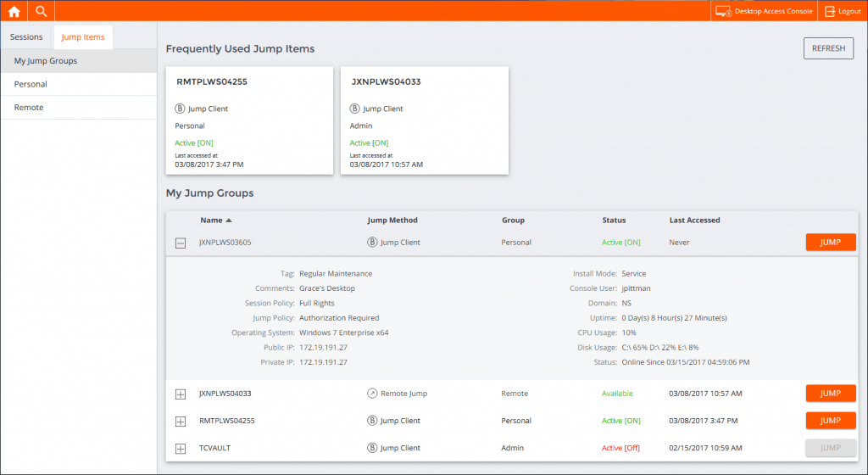Open the RMTPLWS04255 frequently used card
This screenshot has width=868, height=475.
250,120
